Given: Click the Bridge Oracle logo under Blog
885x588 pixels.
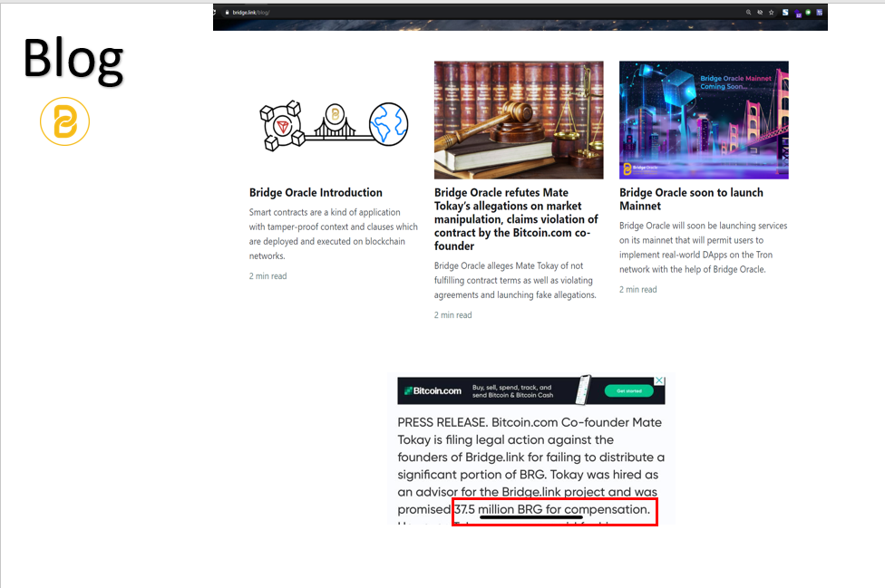Looking at the screenshot, I should tap(65, 121).
